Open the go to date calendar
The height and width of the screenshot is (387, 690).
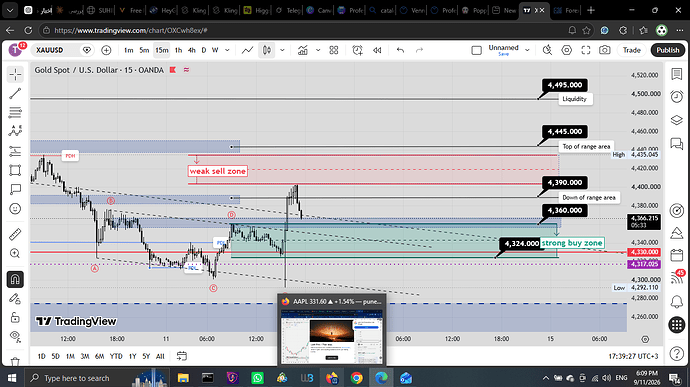pyautogui.click(x=181, y=356)
